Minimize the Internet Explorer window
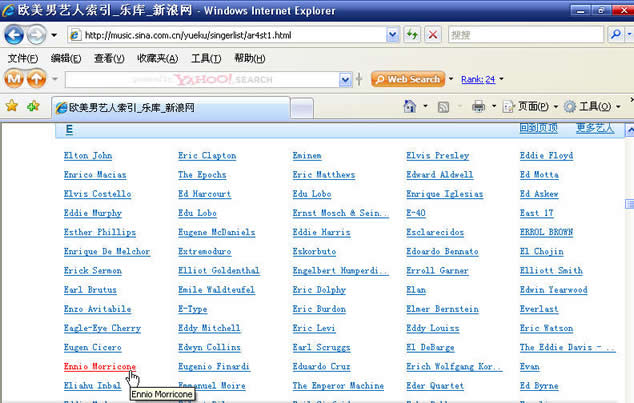The width and height of the screenshot is (634, 403). 581,11
